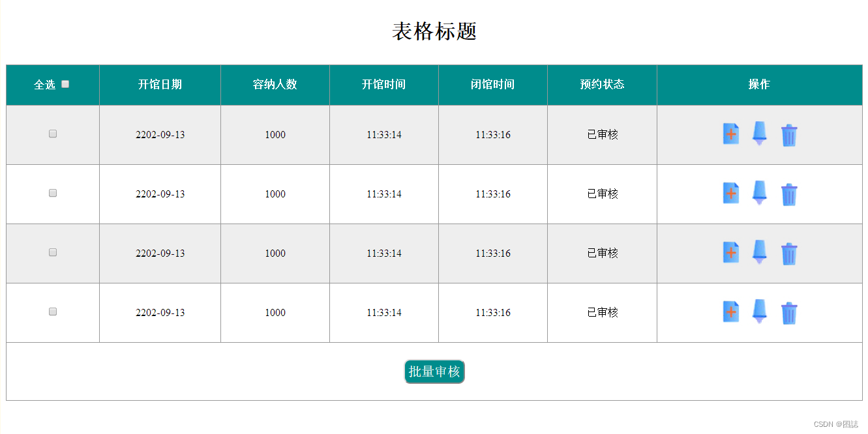868x434 pixels.
Task: Click the 开馆时间 column header
Action: coord(384,84)
